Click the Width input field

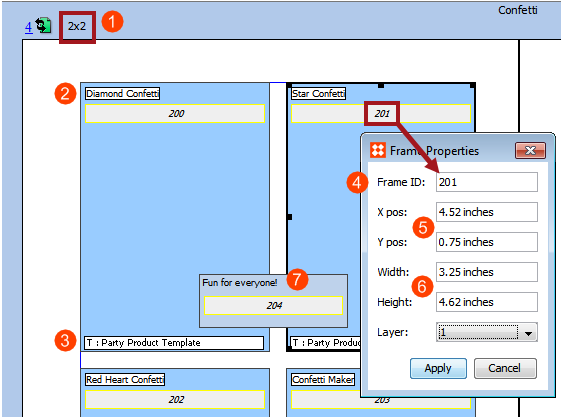tap(487, 272)
